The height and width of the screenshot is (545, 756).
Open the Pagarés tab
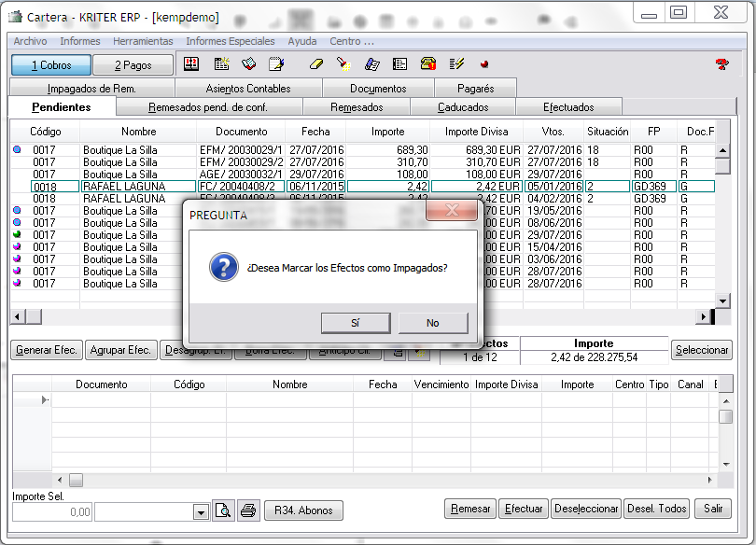[x=475, y=89]
